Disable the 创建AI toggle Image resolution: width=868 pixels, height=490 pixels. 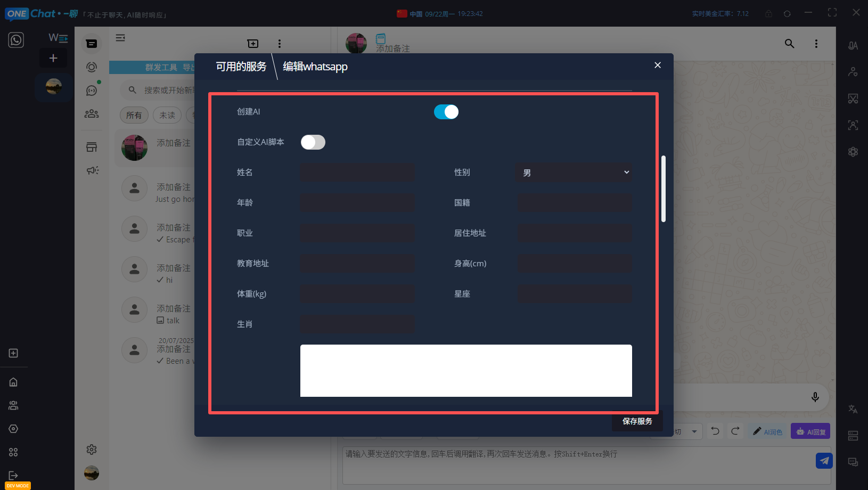point(446,112)
